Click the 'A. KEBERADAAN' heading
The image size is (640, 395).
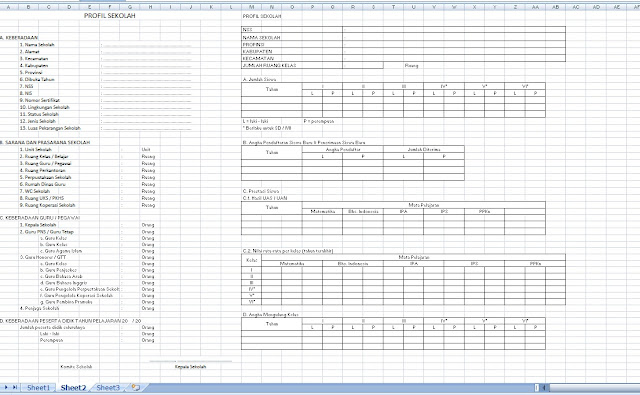(19, 38)
